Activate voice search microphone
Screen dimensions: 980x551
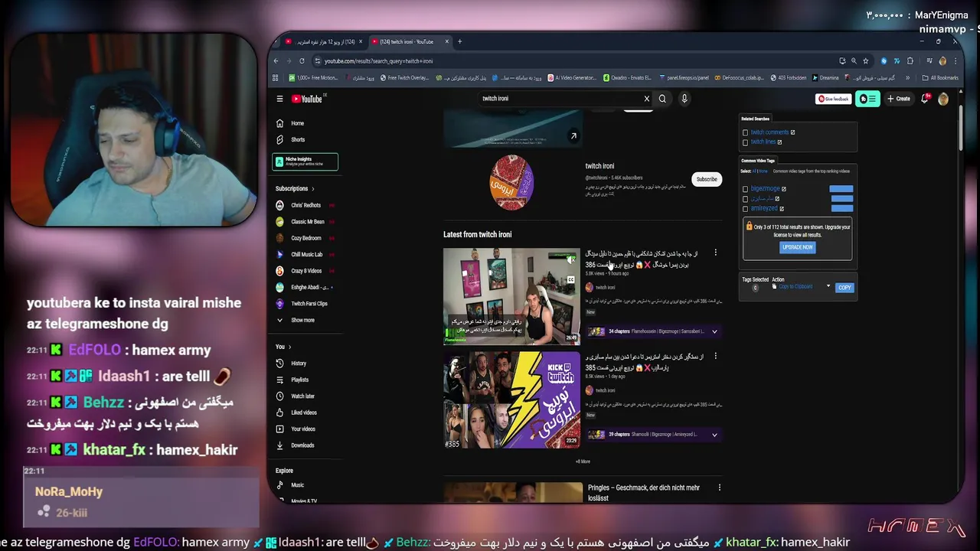[x=684, y=99]
